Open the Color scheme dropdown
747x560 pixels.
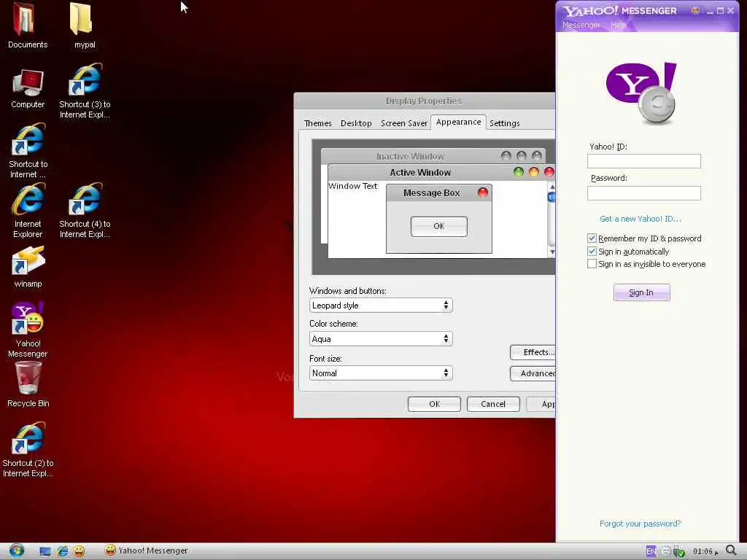click(381, 338)
